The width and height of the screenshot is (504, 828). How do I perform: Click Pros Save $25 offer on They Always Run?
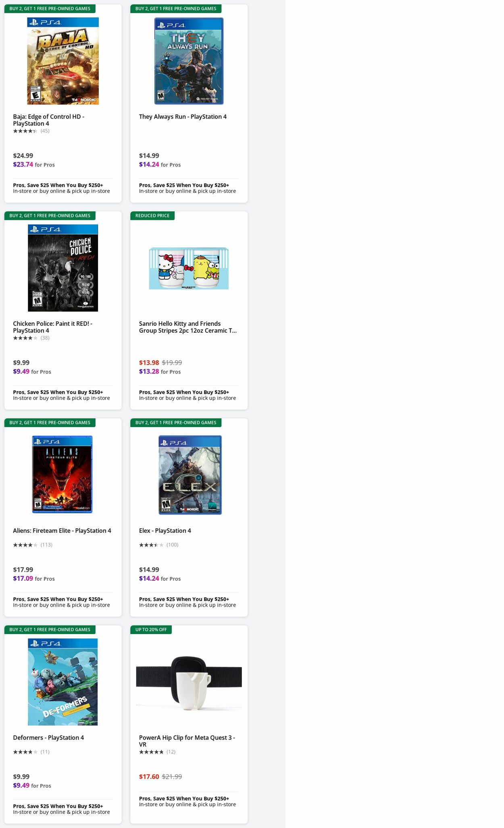187,188
